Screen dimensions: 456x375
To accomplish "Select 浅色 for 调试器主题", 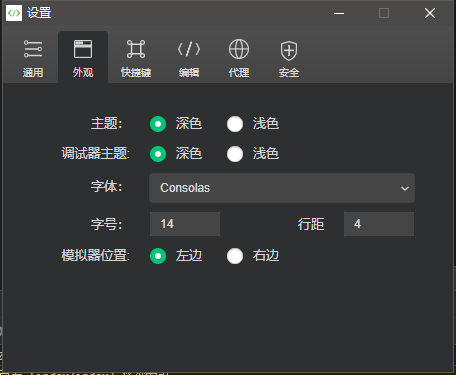I will pos(235,154).
